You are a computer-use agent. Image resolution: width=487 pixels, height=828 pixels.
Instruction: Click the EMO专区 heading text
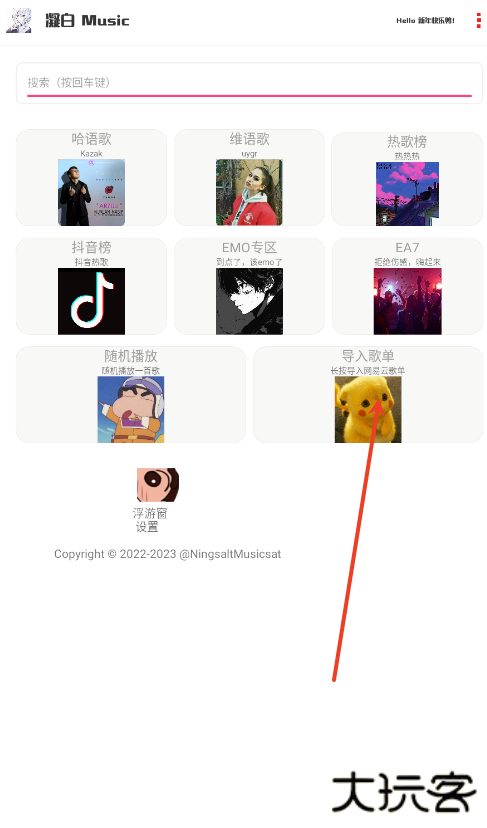(249, 247)
